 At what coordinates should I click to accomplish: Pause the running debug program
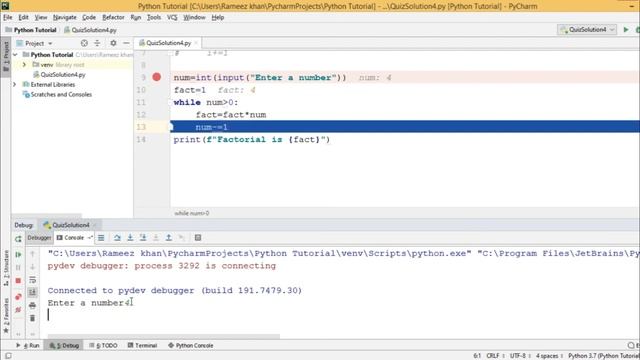click(18, 267)
